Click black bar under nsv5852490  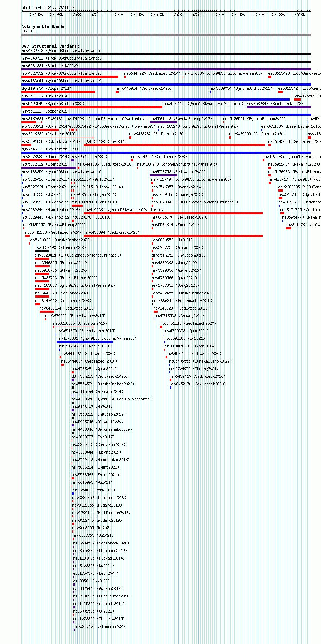[41, 251]
